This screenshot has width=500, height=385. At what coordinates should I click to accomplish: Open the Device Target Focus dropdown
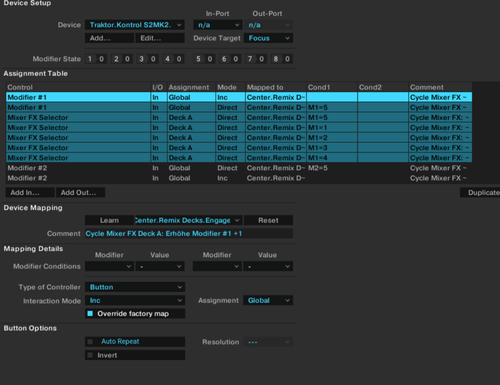[x=269, y=38]
